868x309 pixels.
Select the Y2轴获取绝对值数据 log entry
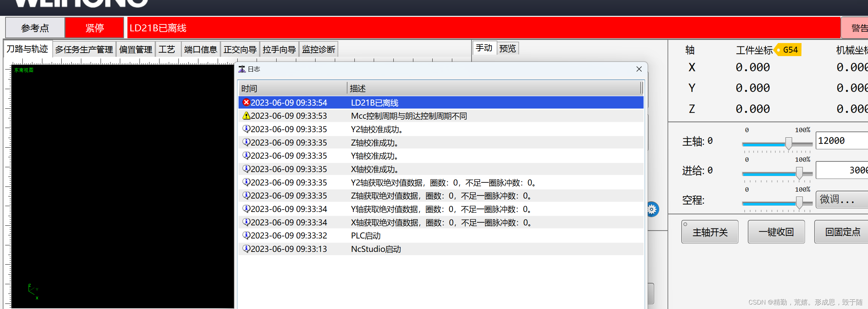tap(441, 182)
